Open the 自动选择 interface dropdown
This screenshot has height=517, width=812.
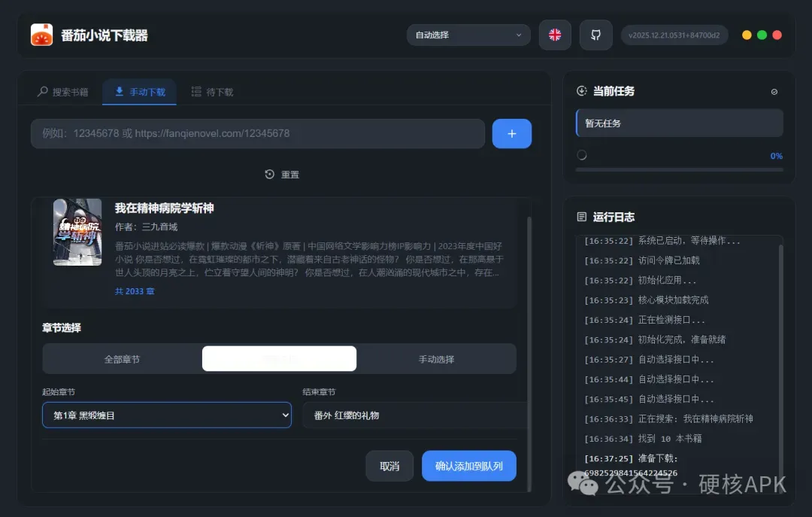(468, 35)
